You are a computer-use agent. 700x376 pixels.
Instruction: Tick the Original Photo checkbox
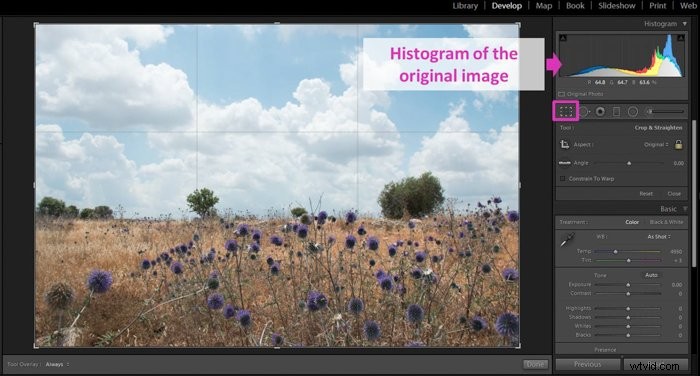click(x=562, y=94)
